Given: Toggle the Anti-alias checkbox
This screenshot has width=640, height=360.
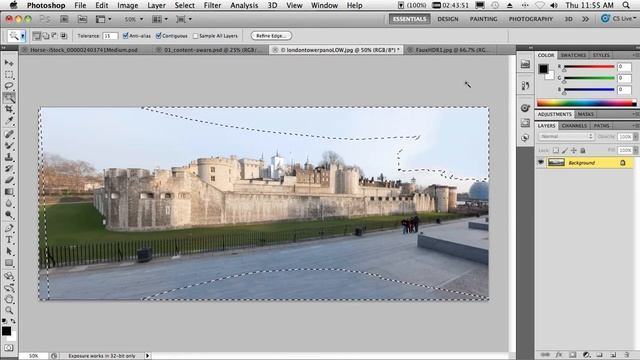Looking at the screenshot, I should click(x=125, y=36).
